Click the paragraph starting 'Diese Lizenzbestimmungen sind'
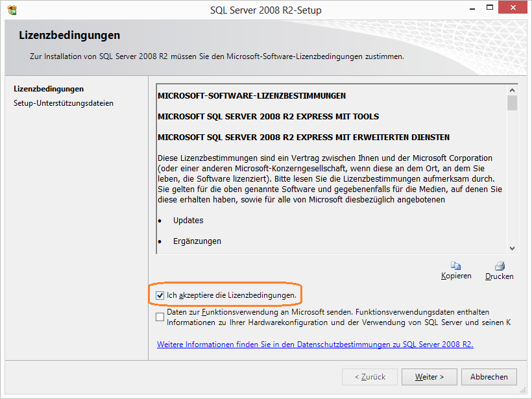Viewport: 532px width, 399px height. 330,179
